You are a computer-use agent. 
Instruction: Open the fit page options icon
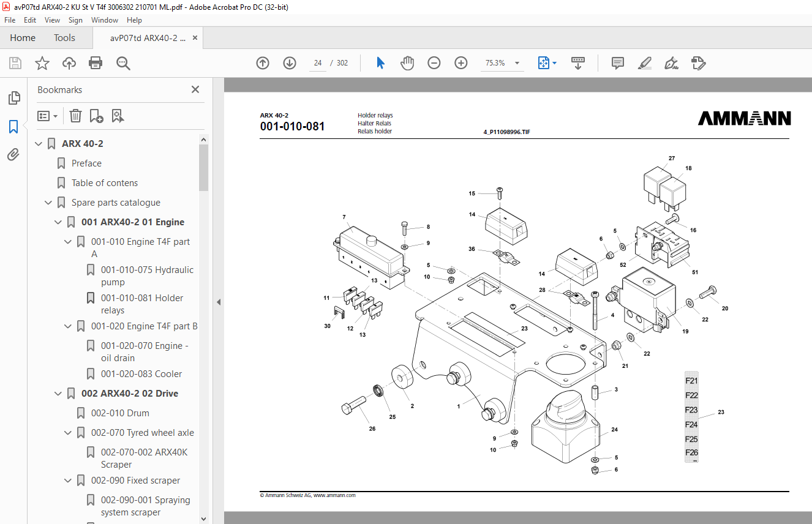[x=547, y=63]
